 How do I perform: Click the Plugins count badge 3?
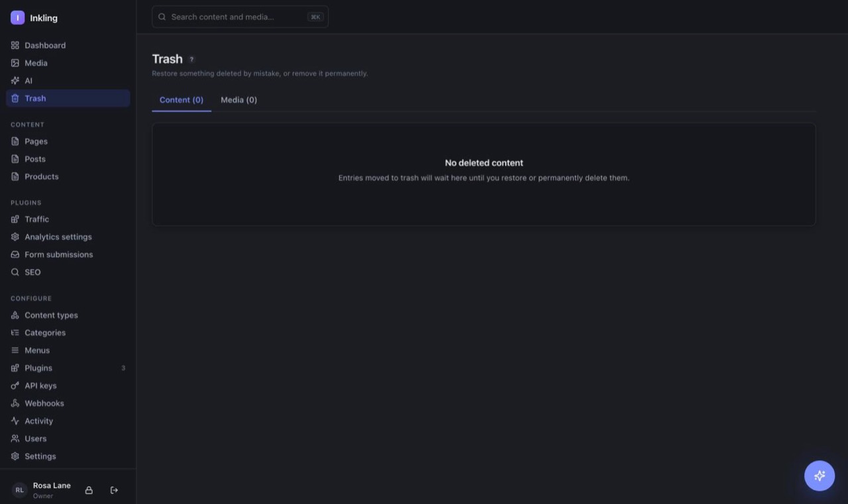[123, 368]
